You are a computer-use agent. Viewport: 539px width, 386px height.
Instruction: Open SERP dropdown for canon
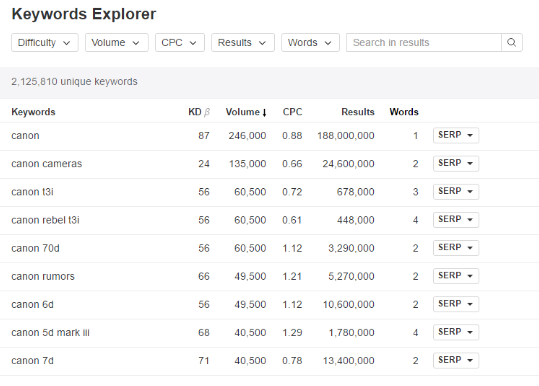tap(456, 135)
